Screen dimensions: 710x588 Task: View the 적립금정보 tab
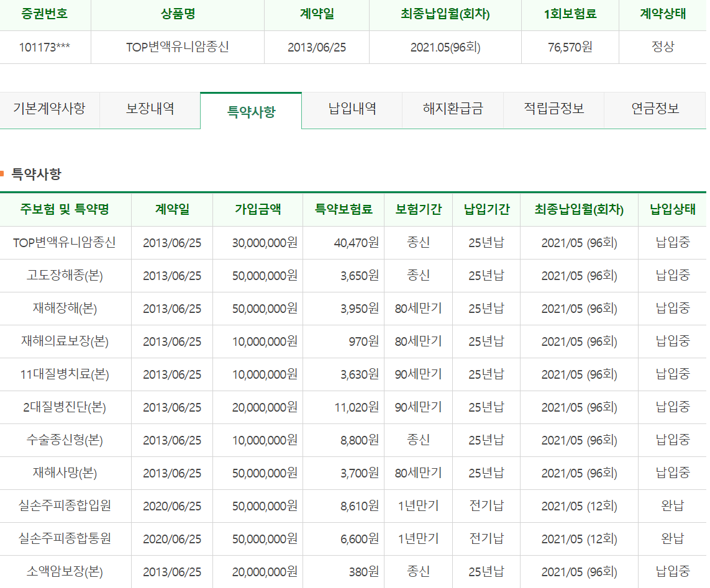click(554, 109)
